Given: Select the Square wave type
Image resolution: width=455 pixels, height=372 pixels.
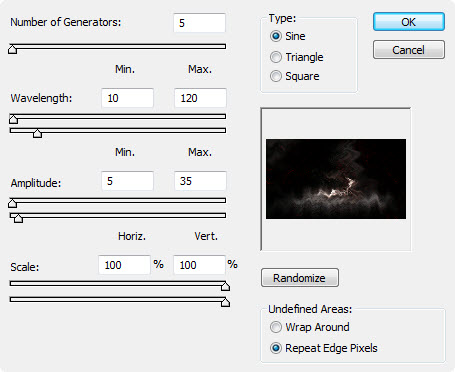Looking at the screenshot, I should [294, 76].
